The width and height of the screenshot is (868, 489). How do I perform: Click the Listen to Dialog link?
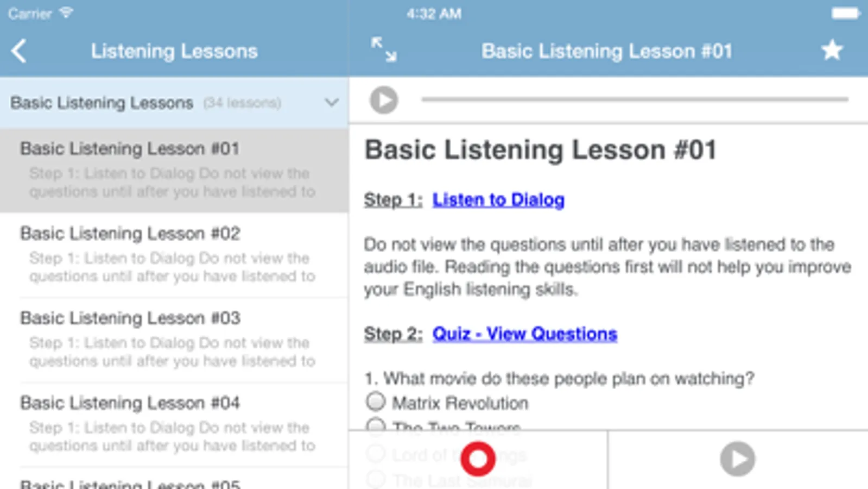point(498,200)
